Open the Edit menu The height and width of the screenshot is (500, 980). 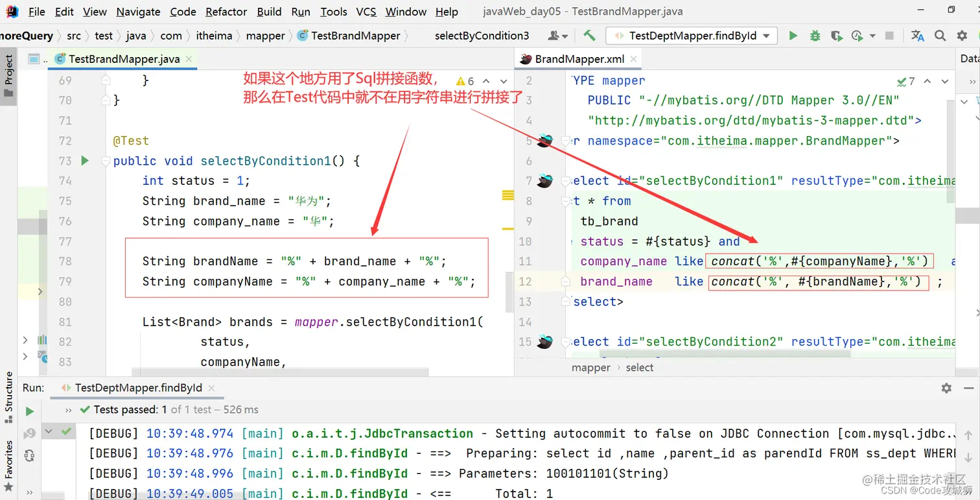(64, 12)
